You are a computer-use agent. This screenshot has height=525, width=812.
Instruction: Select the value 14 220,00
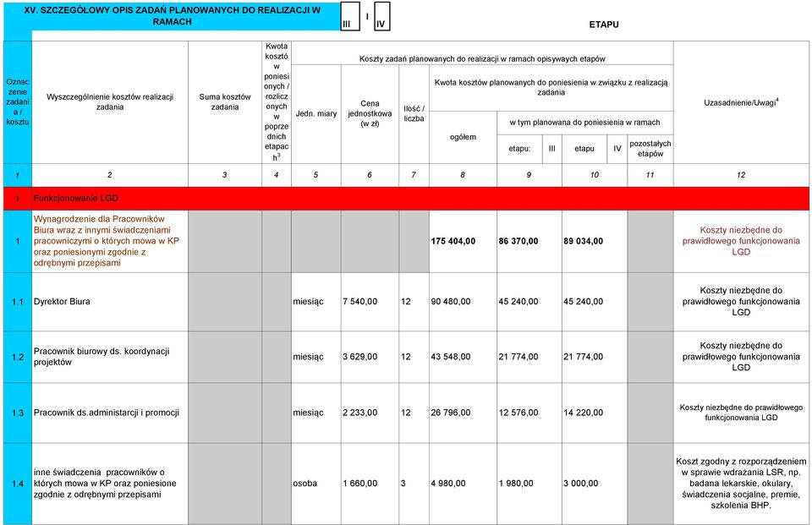583,413
